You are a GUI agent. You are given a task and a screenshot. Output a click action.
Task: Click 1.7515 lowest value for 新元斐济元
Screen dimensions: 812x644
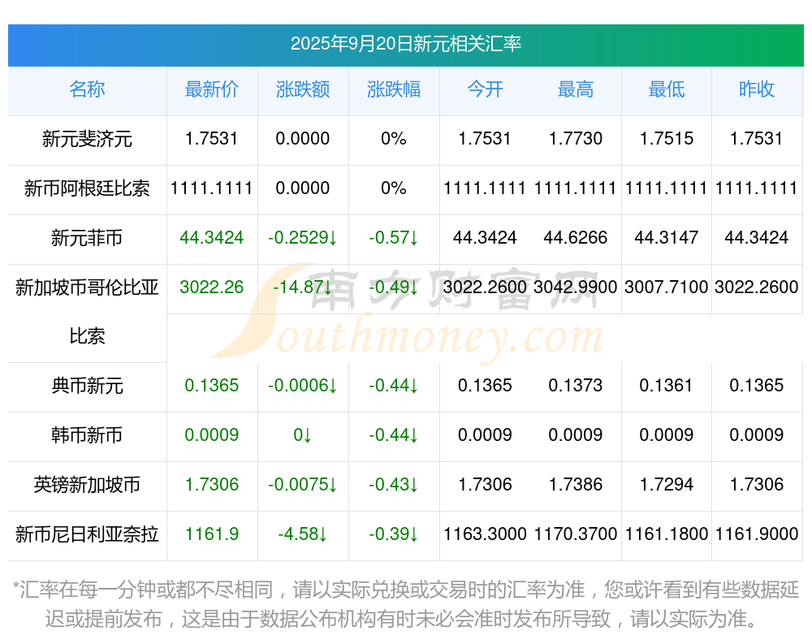coord(667,139)
